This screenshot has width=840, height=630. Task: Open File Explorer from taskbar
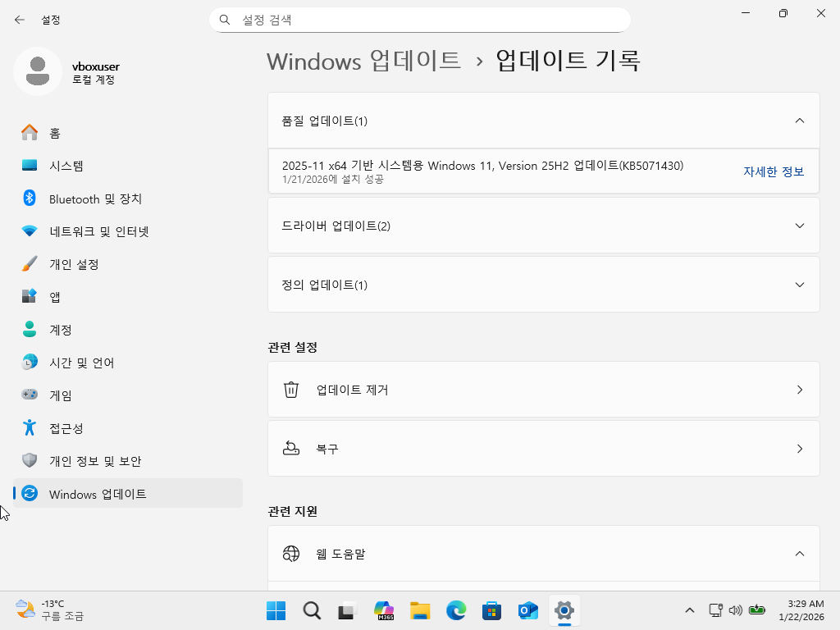pyautogui.click(x=420, y=610)
